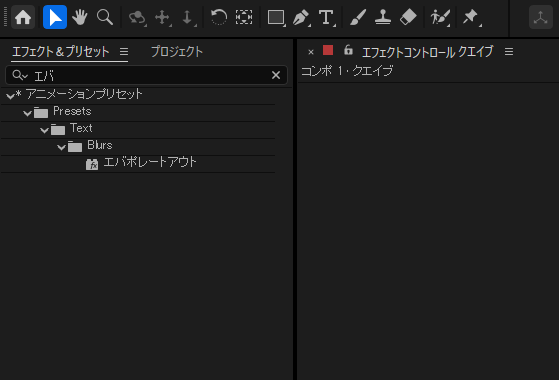The width and height of the screenshot is (559, 380).
Task: Collapse the Blurs folder
Action: click(x=62, y=147)
